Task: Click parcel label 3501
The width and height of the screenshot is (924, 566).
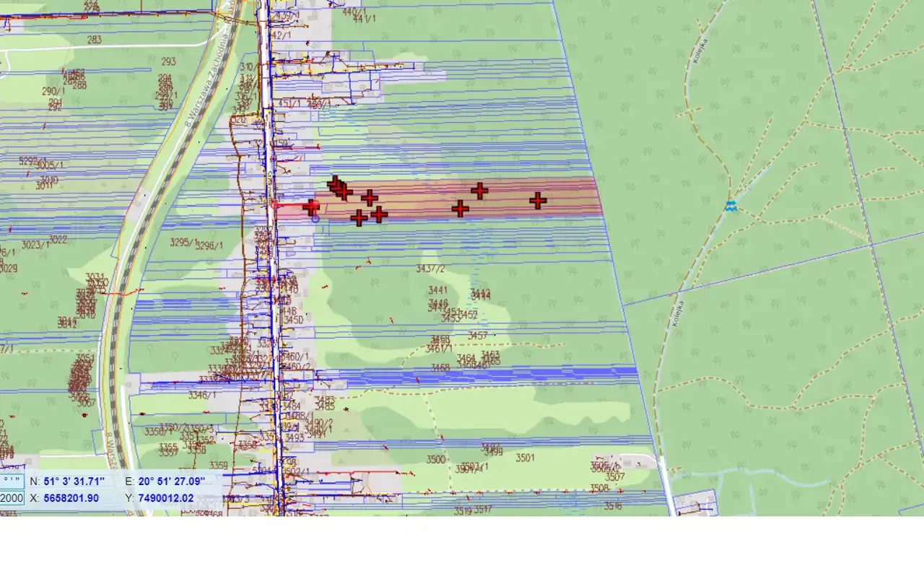Action: click(526, 458)
